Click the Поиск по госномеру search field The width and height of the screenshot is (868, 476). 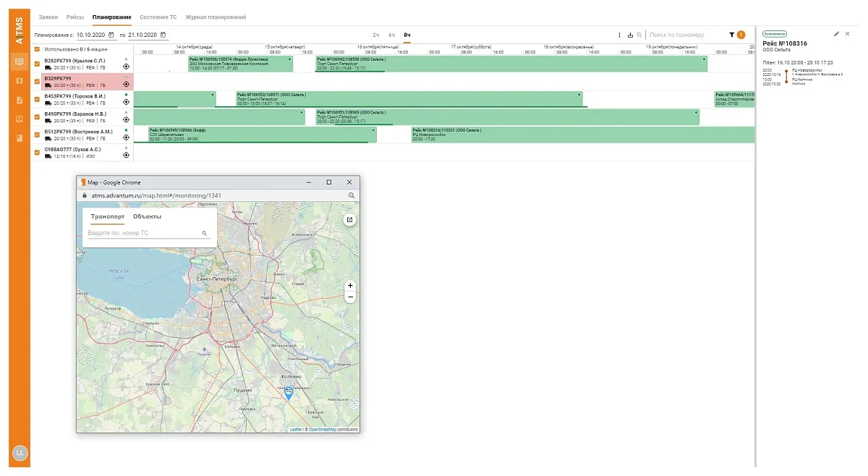(684, 35)
